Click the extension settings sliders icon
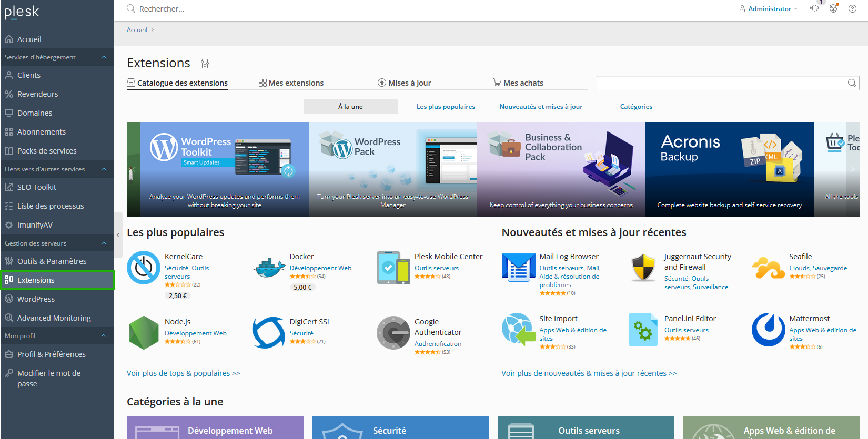This screenshot has width=868, height=439. click(x=205, y=64)
